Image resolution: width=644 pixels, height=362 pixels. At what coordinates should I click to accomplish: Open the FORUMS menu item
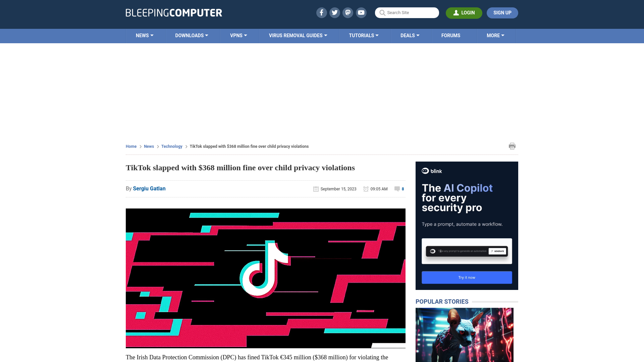[451, 35]
